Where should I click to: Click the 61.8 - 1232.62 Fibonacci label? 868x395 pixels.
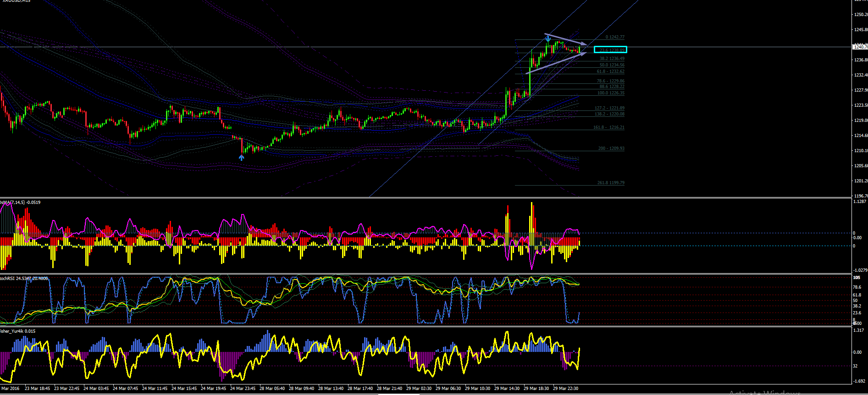tap(611, 71)
